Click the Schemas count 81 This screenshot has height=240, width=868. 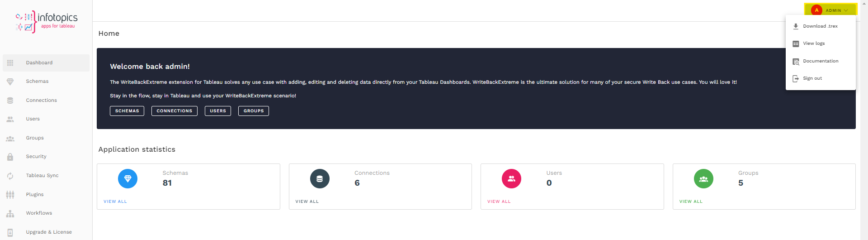[167, 183]
